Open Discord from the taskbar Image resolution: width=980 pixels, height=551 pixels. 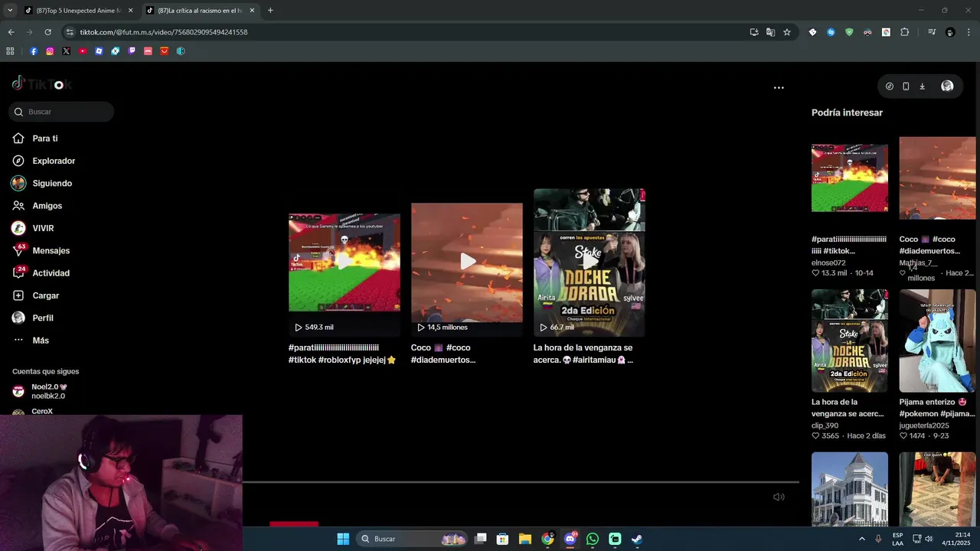[x=570, y=539]
